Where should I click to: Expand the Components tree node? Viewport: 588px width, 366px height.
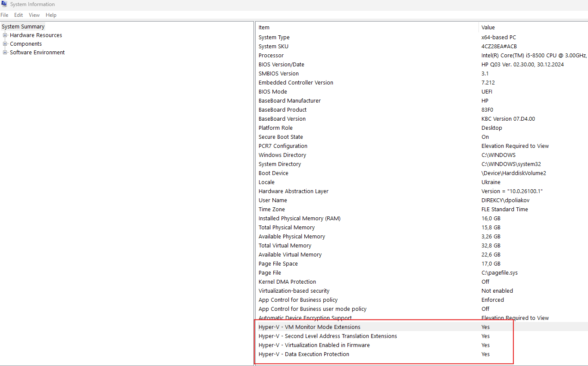tap(5, 44)
